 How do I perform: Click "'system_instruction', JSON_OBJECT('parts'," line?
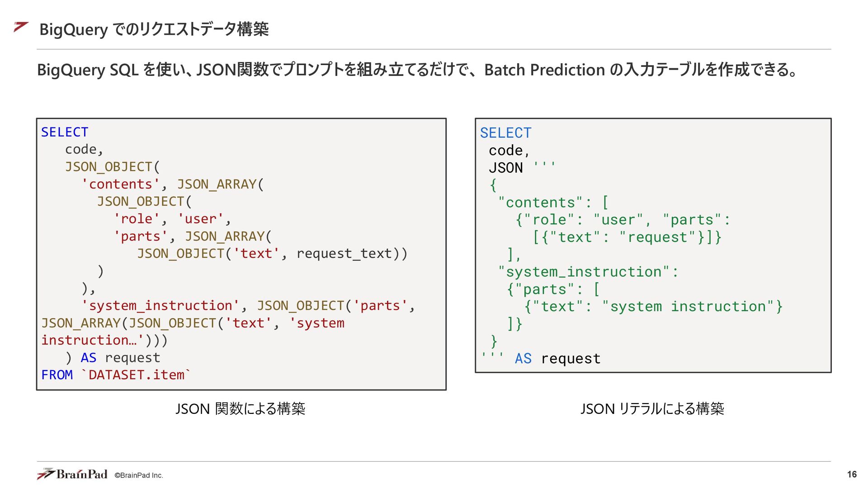[248, 306]
